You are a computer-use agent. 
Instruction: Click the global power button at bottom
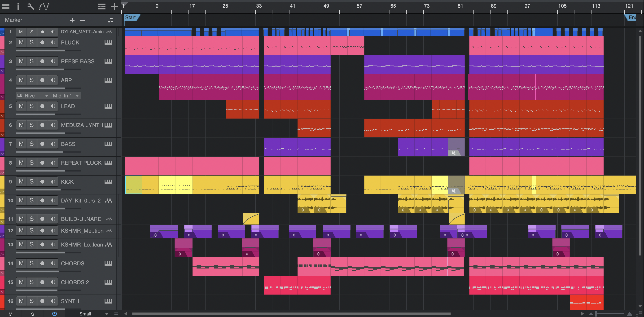[54, 314]
